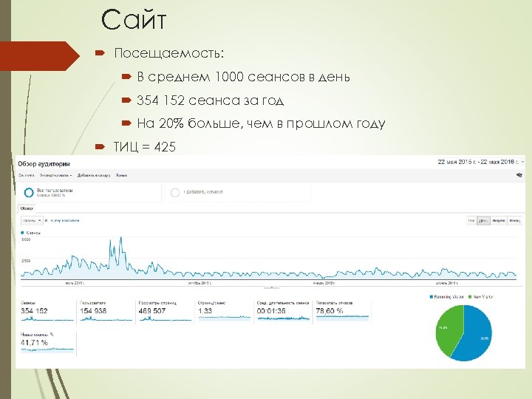Click the empty Add Segment circle
Viewport: 532px width, 399px height.
point(174,193)
